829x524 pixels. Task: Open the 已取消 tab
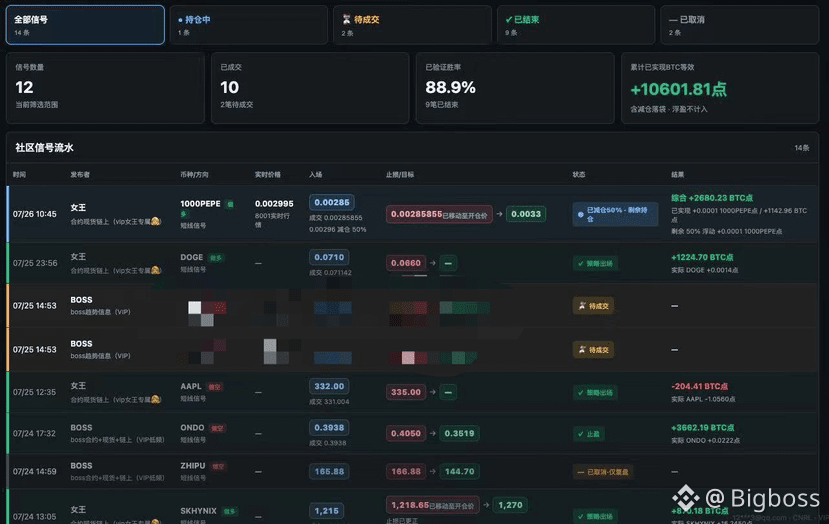740,25
